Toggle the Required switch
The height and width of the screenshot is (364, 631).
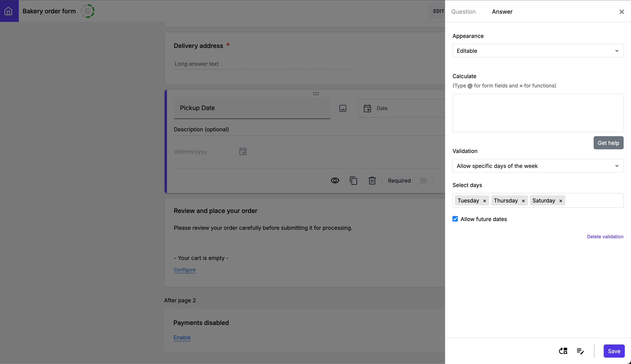[420, 180]
